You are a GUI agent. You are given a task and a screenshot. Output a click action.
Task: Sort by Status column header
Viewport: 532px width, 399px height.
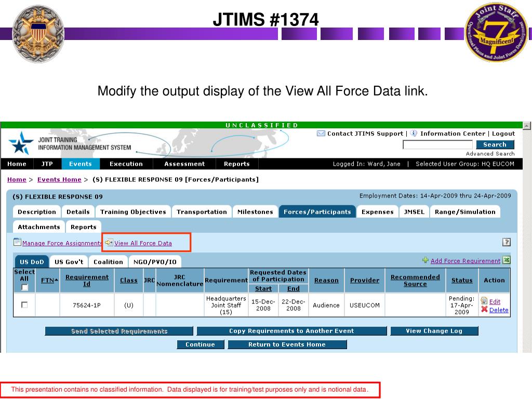pos(462,280)
